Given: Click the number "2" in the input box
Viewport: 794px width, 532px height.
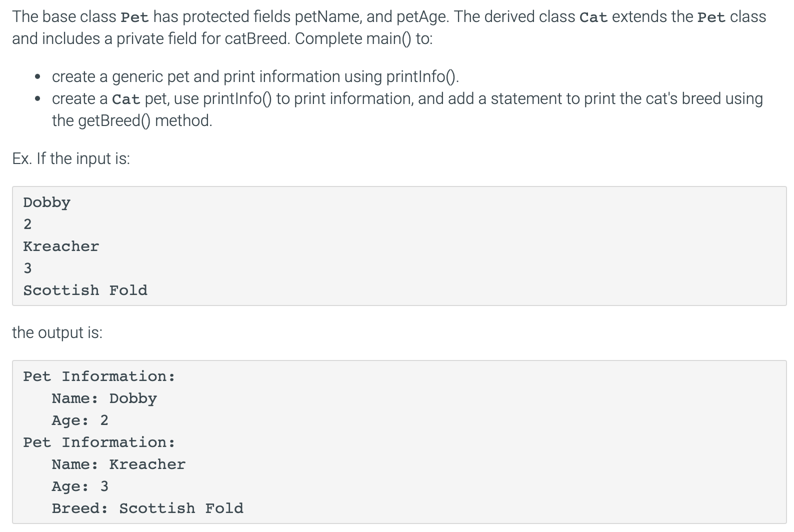Looking at the screenshot, I should [x=27, y=224].
